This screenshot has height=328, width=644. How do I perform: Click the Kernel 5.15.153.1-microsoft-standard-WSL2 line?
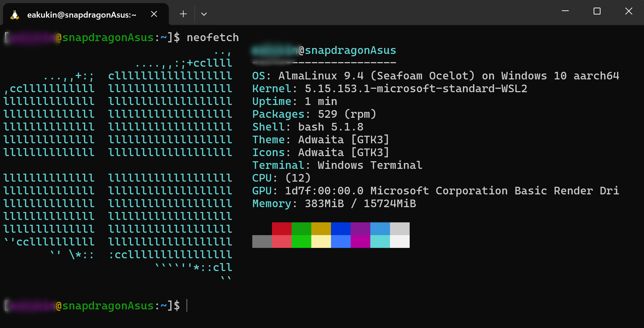(390, 88)
